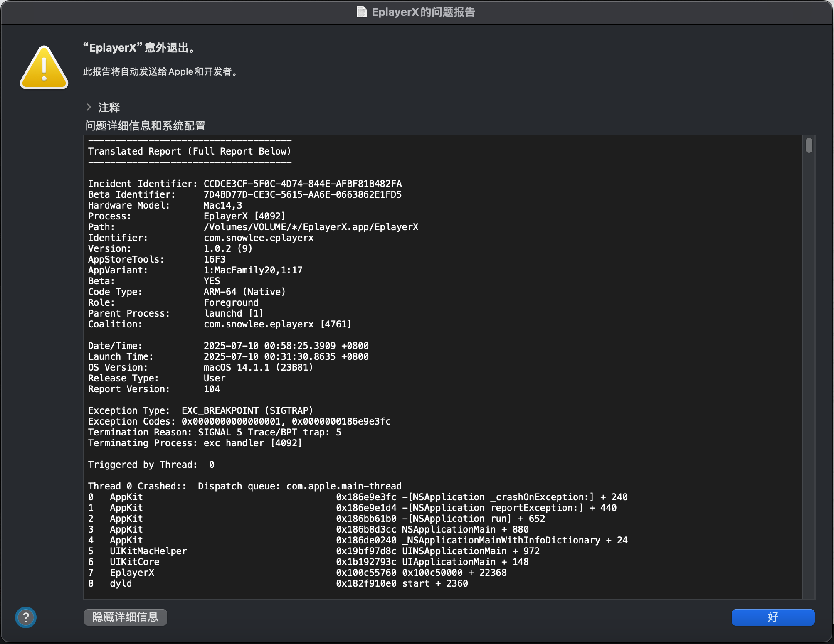The image size is (834, 644).
Task: Click the yellow warning triangle icon
Action: coord(44,68)
